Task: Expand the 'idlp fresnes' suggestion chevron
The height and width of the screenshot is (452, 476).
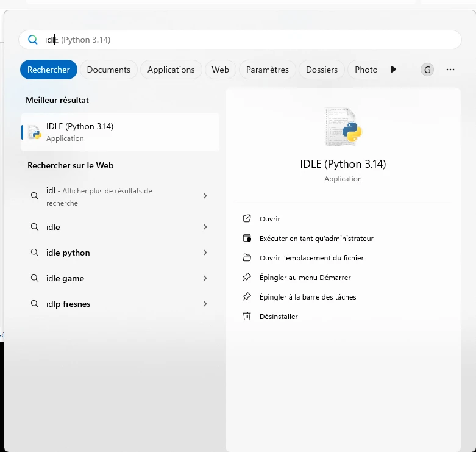Action: pos(205,304)
